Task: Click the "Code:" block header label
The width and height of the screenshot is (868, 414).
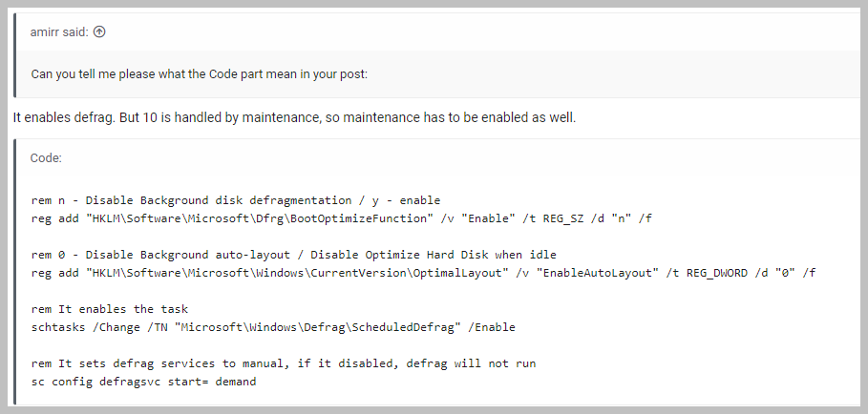Action: [46, 157]
